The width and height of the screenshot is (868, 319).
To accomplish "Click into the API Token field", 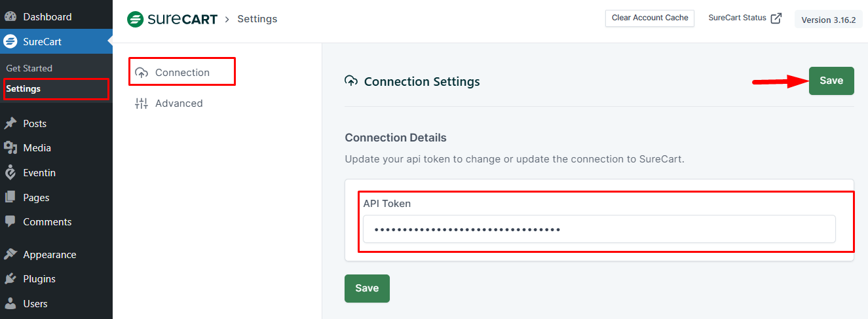I will pyautogui.click(x=599, y=230).
